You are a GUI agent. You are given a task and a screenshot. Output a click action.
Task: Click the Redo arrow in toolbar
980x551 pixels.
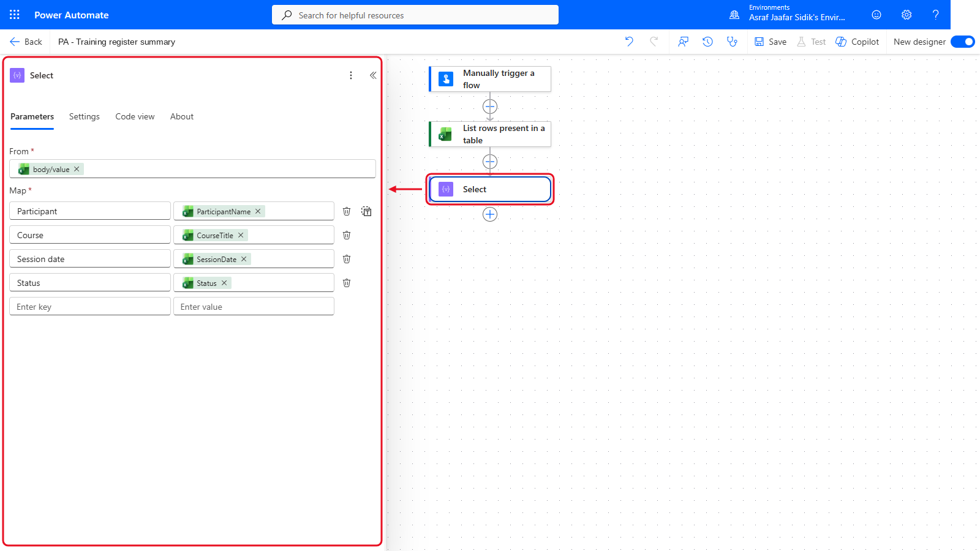pyautogui.click(x=654, y=42)
